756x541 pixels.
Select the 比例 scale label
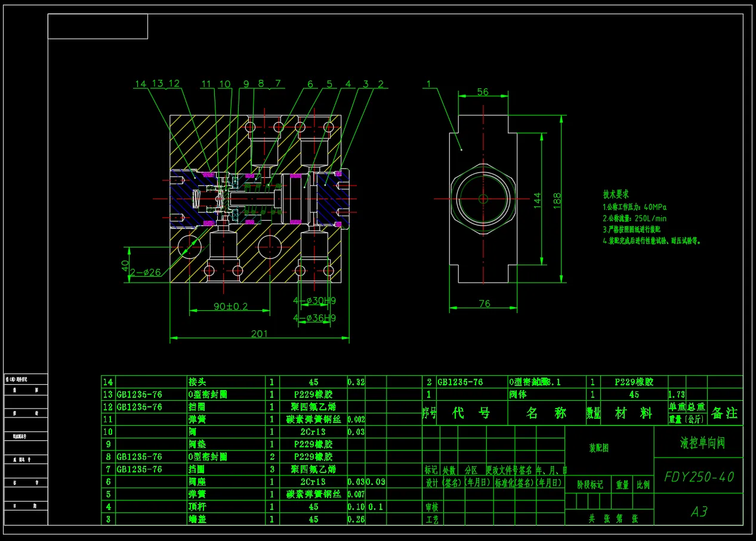tap(643, 484)
